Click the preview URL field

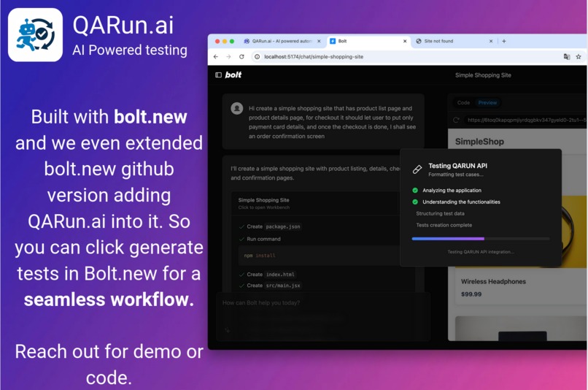[x=525, y=120]
